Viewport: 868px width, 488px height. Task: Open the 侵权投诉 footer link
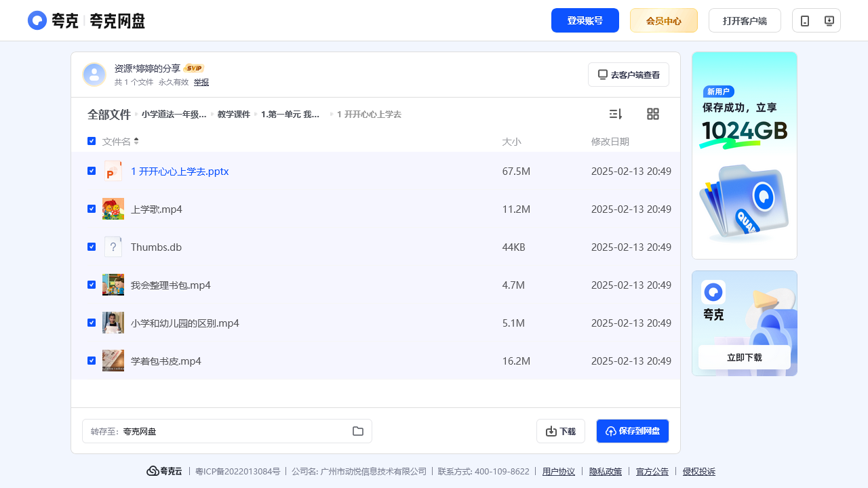pyautogui.click(x=699, y=472)
